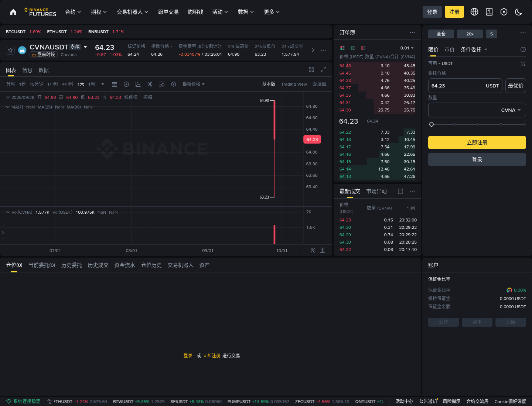Image resolution: width=532 pixels, height=406 pixels.
Task: Click the yellow 注册 button in header
Action: pyautogui.click(x=454, y=12)
